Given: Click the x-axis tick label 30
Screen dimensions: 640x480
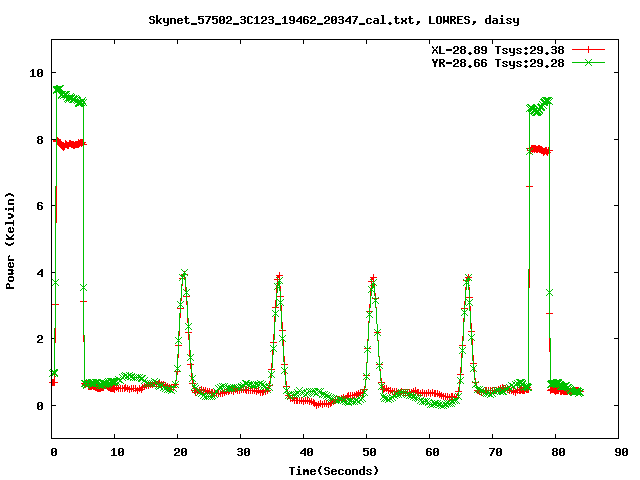Looking at the screenshot, I should click(x=243, y=452).
